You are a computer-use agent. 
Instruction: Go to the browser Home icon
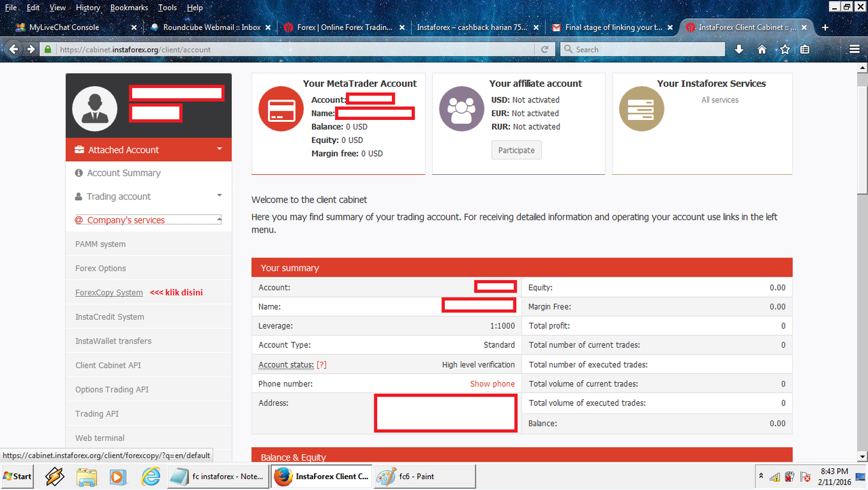(x=762, y=49)
